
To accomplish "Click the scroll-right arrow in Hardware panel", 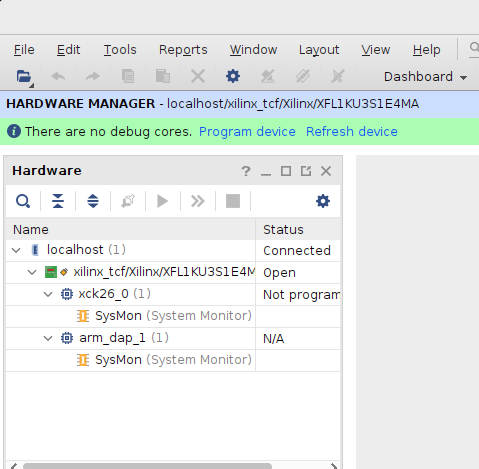I will coord(334,466).
